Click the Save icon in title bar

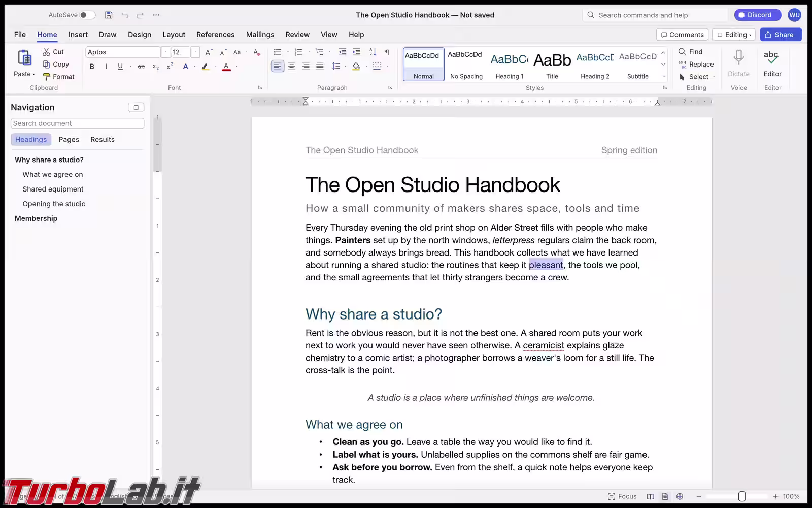click(109, 15)
